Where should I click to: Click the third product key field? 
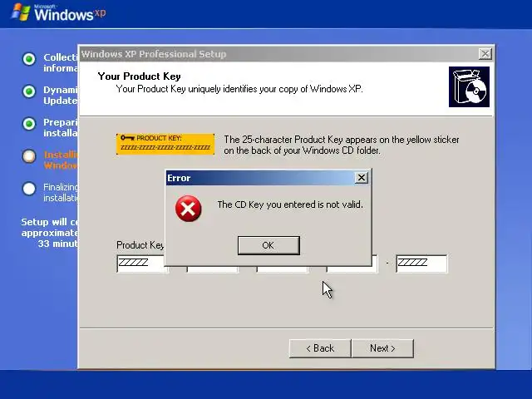coord(283,269)
